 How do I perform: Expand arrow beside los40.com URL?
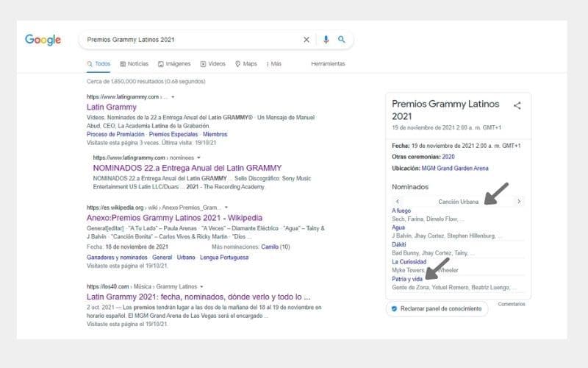(201, 286)
